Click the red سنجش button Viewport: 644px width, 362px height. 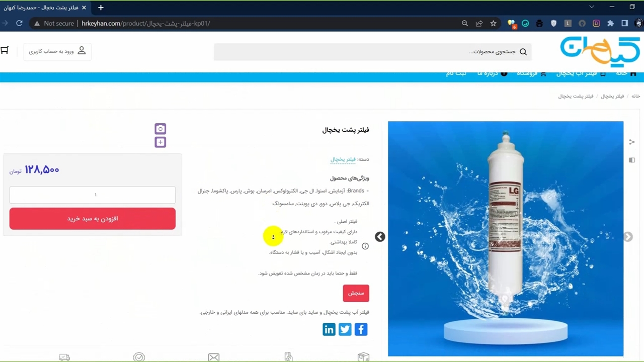[356, 293]
